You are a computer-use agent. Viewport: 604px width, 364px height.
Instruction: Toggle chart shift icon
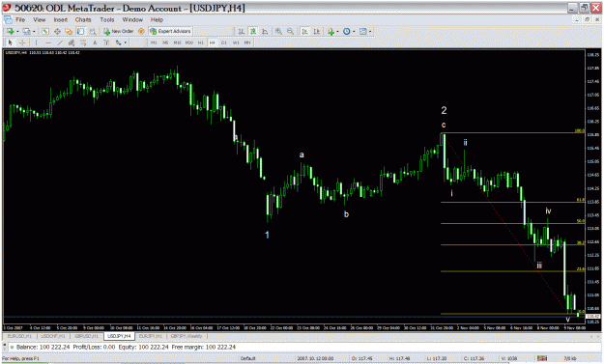(317, 32)
